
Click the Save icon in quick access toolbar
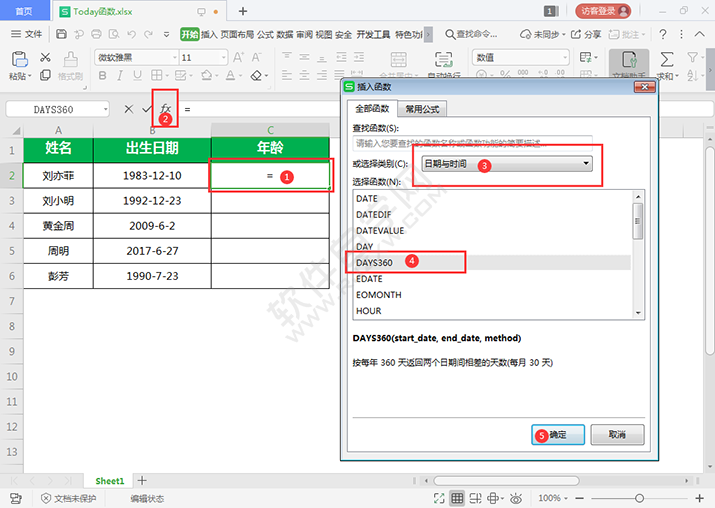coord(62,34)
